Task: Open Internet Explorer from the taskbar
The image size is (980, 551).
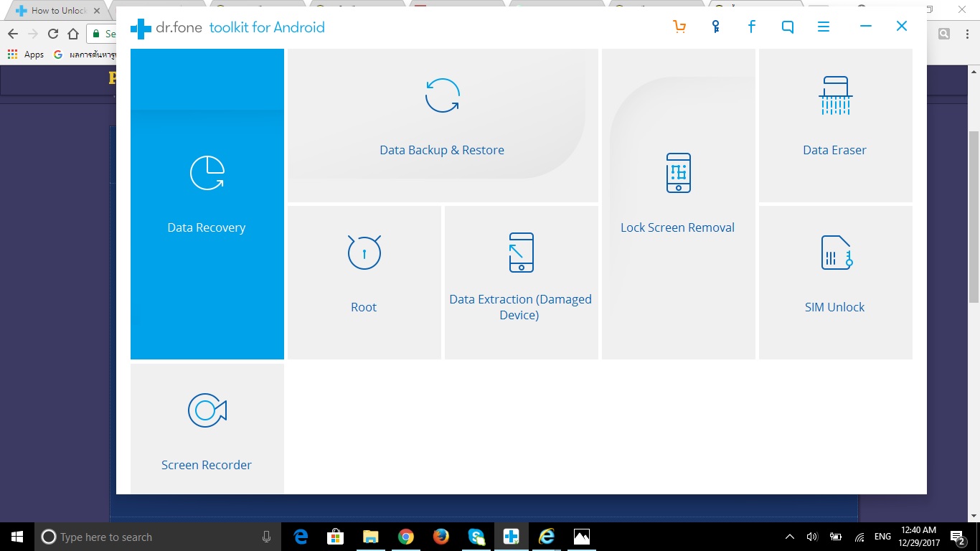Action: 546,537
